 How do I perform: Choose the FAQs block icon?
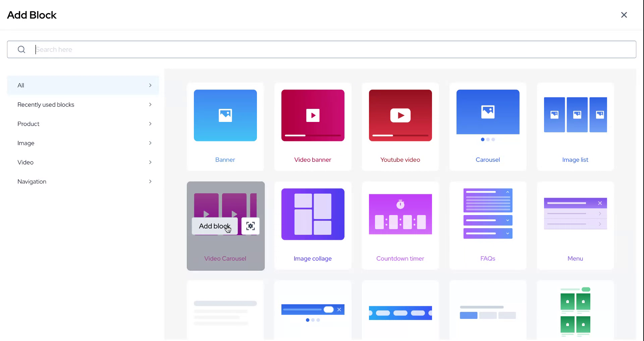click(x=488, y=214)
